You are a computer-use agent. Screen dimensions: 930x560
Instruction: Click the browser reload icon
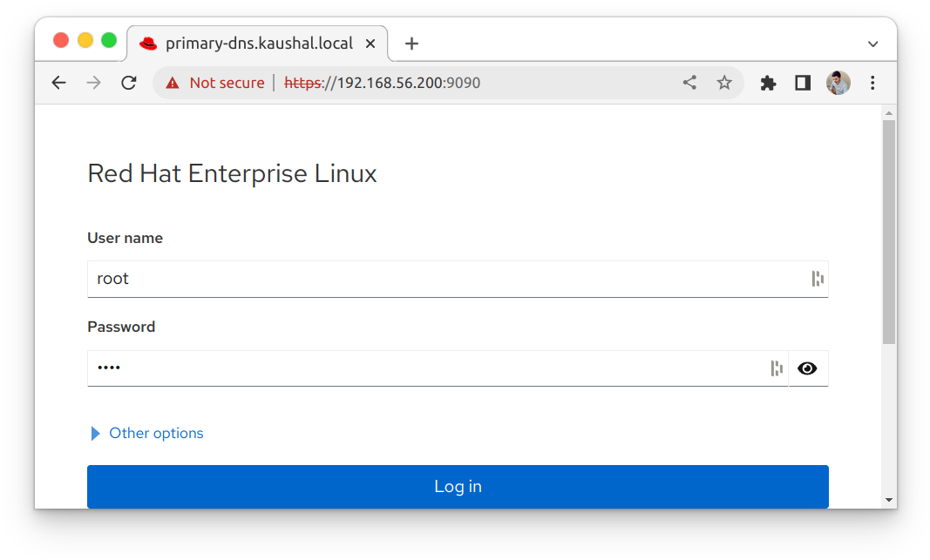tap(128, 82)
